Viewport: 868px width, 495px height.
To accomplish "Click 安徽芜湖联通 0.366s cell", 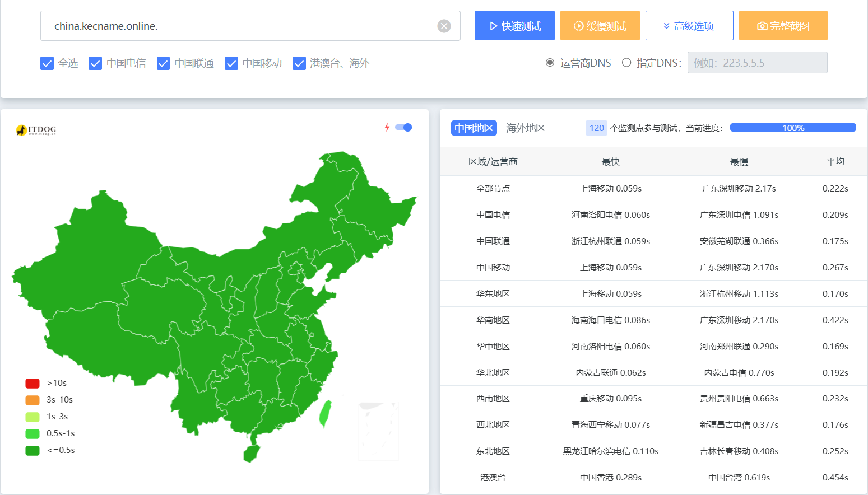I will click(x=739, y=241).
